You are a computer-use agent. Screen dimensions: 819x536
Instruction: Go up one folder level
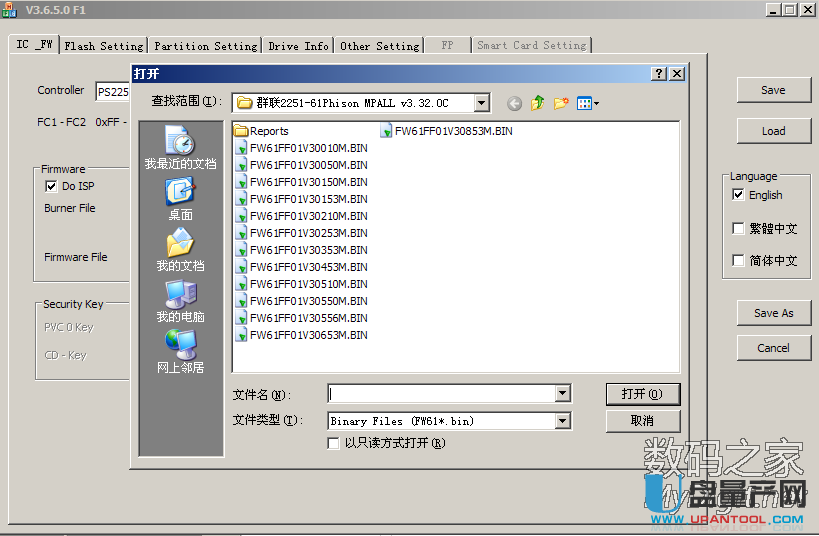tap(538, 103)
